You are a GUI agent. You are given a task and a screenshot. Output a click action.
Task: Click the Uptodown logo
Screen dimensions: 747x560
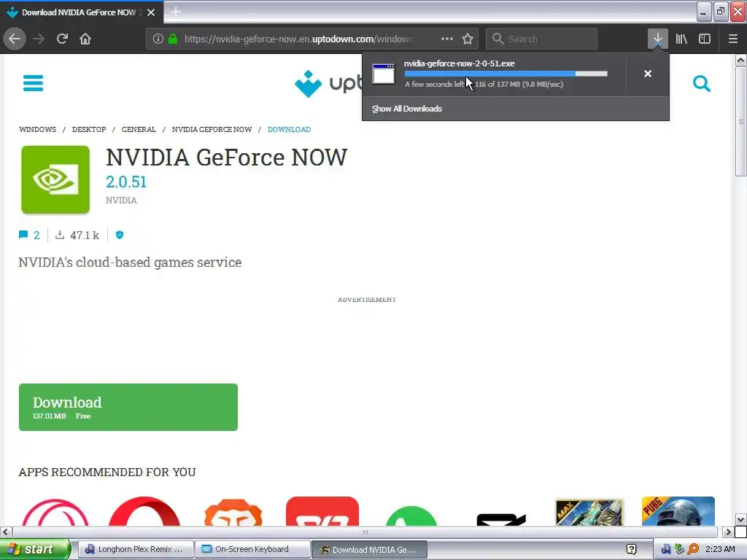pos(328,83)
